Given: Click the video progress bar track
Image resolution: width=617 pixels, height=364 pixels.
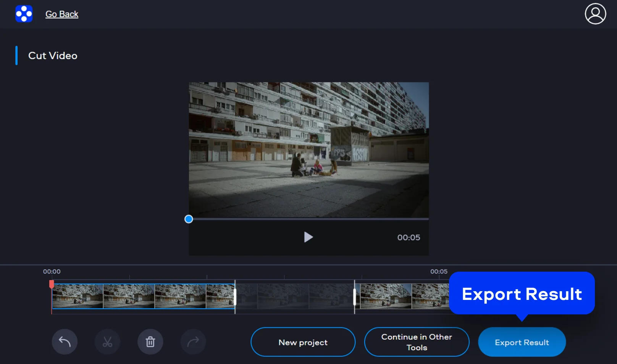Looking at the screenshot, I should 309,219.
